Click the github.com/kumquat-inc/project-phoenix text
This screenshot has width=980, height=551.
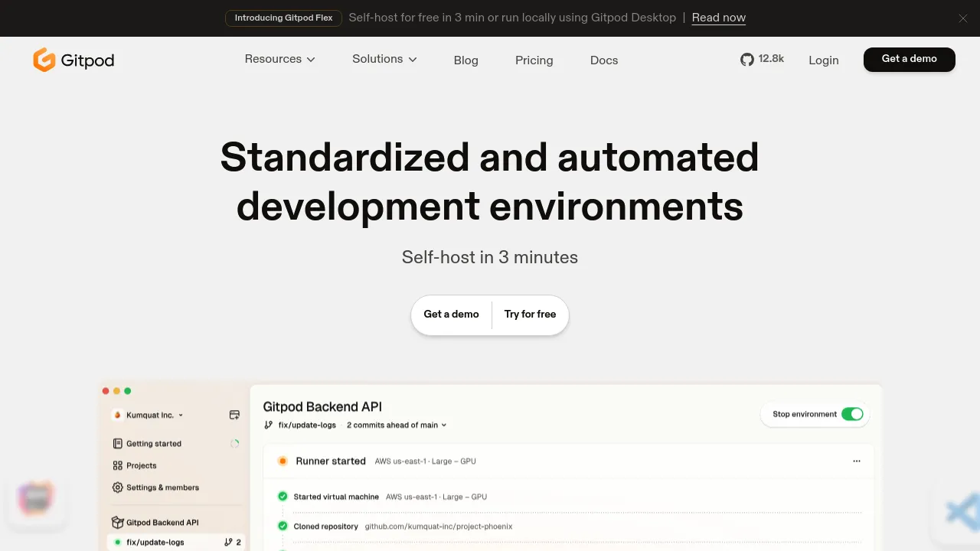[439, 527]
